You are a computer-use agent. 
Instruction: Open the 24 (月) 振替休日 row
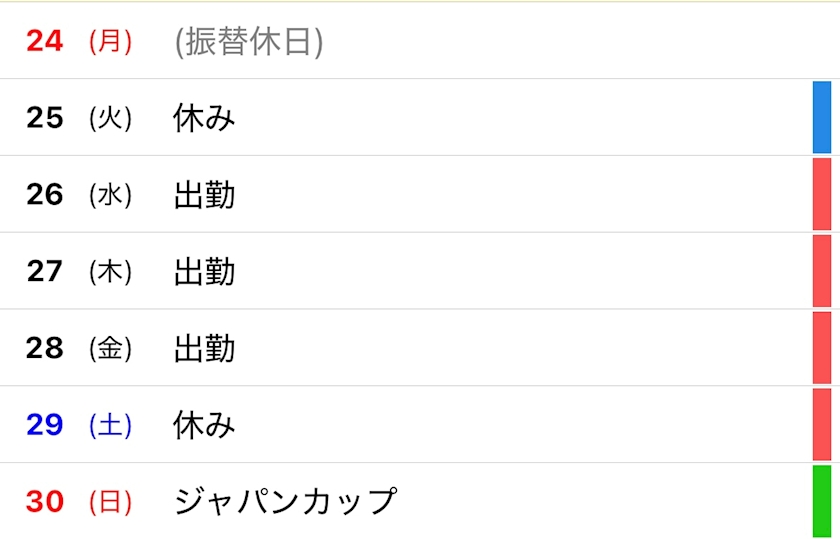tap(248, 42)
